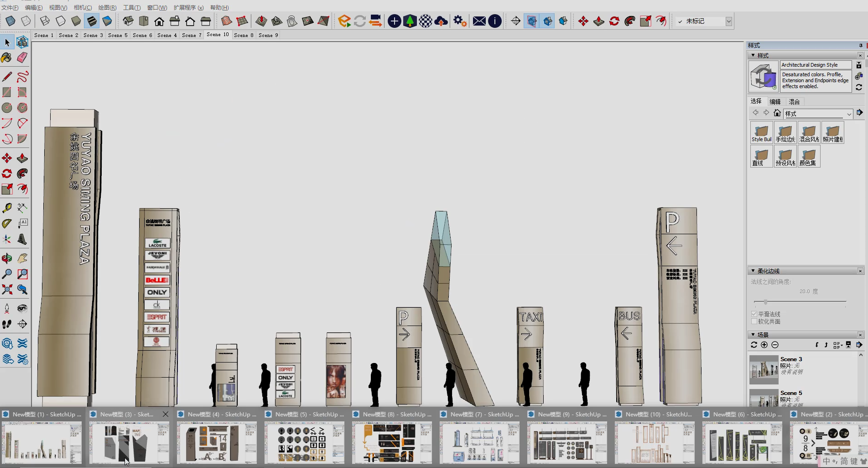Open the Extension Manager gear icon

[x=459, y=21]
